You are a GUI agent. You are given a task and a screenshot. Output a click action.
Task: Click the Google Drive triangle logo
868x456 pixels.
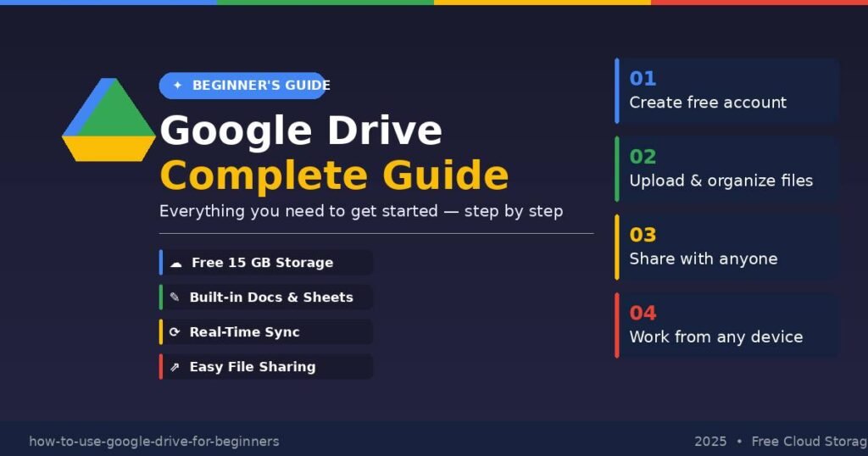pyautogui.click(x=109, y=120)
